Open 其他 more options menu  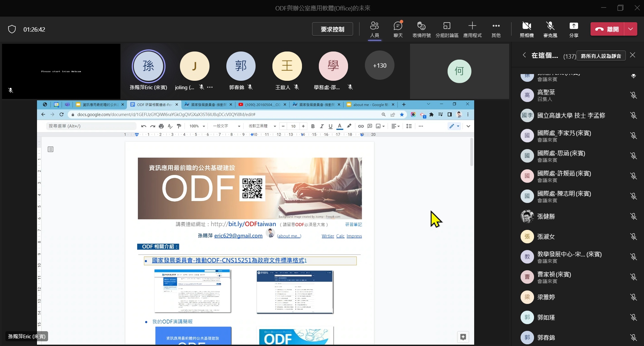tap(496, 29)
